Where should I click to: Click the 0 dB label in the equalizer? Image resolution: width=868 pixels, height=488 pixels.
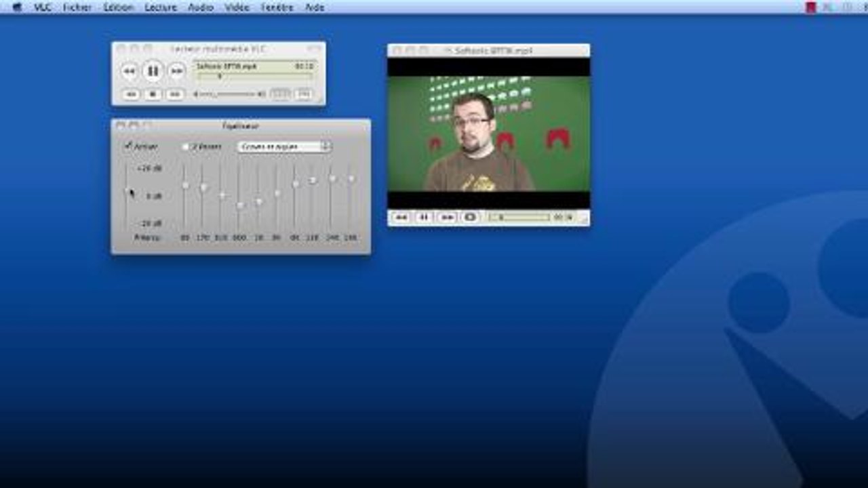coord(154,196)
